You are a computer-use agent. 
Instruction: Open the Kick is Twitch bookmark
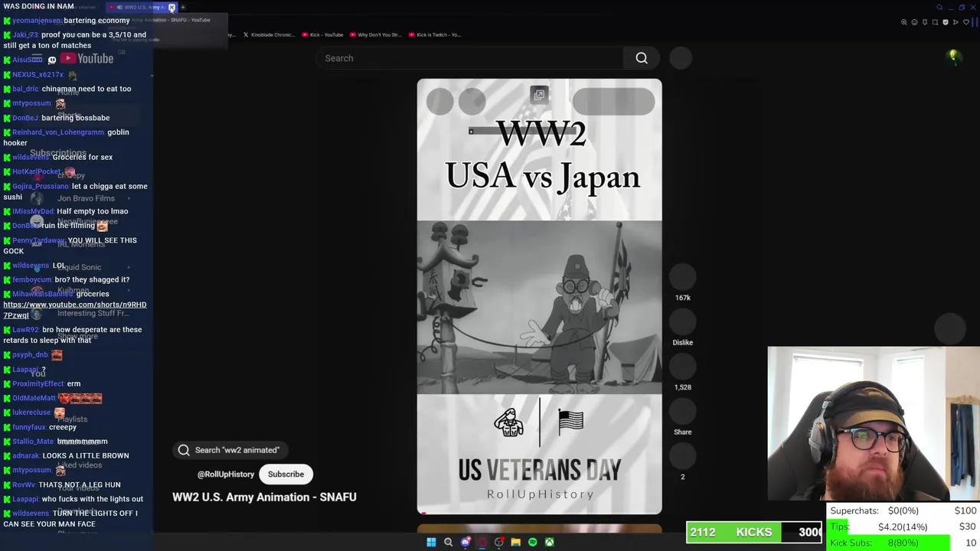pyautogui.click(x=434, y=34)
